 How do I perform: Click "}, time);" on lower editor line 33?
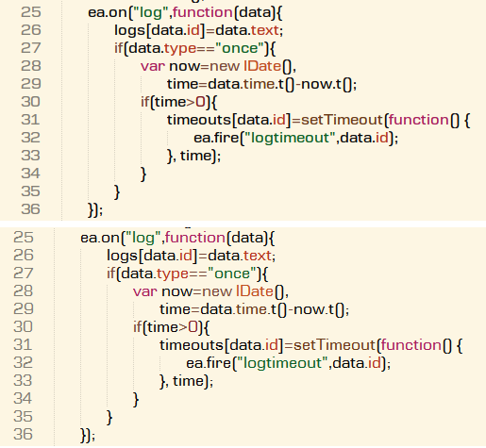click(x=186, y=381)
